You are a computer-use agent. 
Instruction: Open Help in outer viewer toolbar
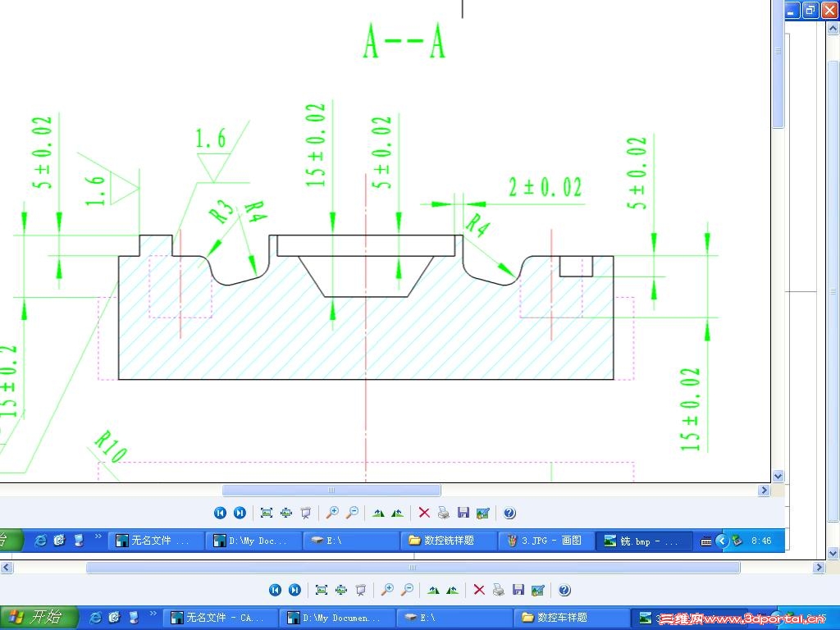tap(564, 590)
